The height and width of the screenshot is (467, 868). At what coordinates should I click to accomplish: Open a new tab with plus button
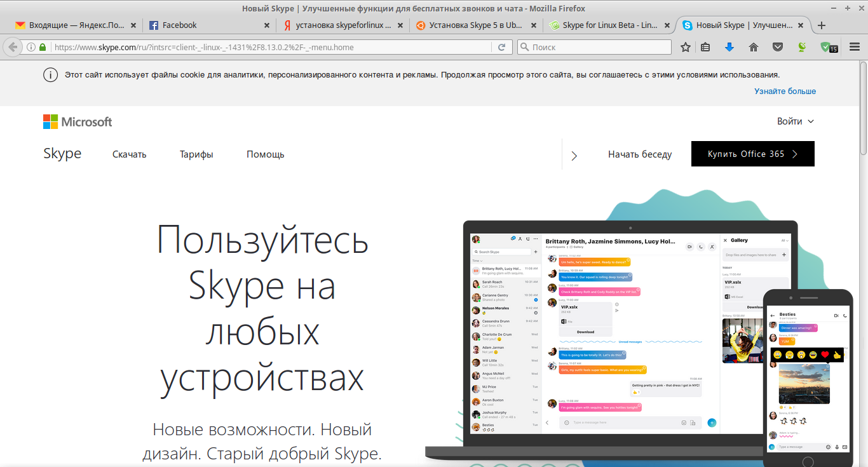tap(821, 25)
